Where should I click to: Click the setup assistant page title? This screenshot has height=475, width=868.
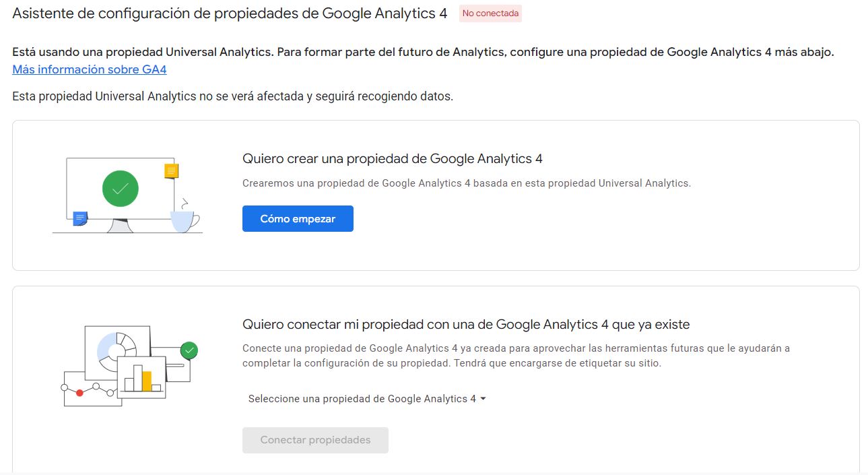pyautogui.click(x=230, y=13)
